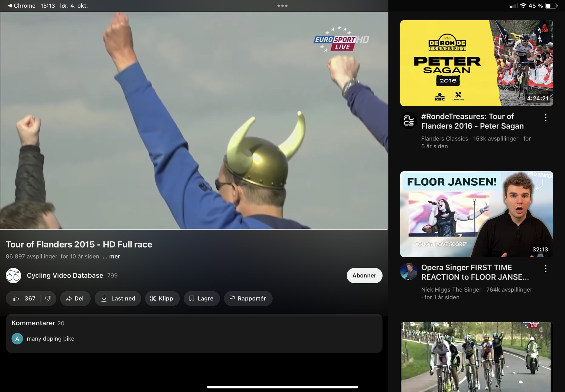The width and height of the screenshot is (565, 392).
Task: Expand the video description with "... mer"
Action: (111, 257)
